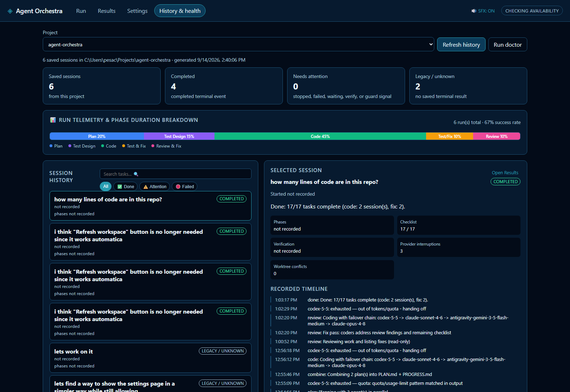Click the magnifier icon in task search
570x392 pixels.
(136, 174)
